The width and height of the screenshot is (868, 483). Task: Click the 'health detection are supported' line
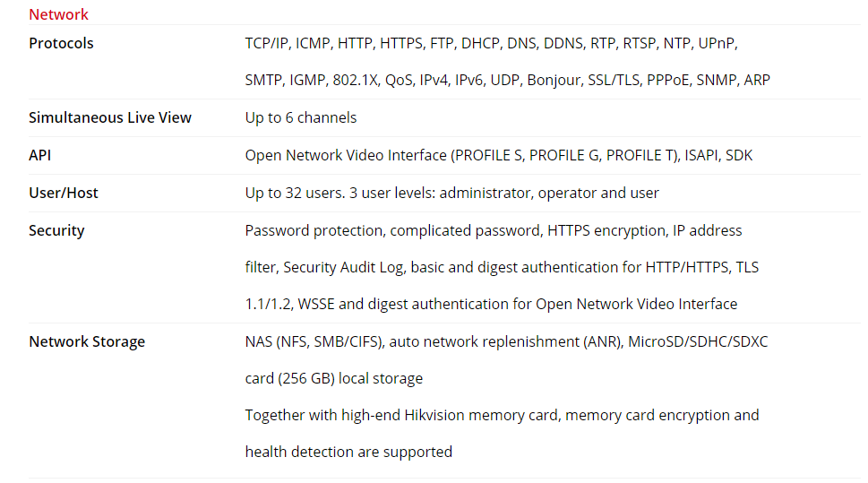pyautogui.click(x=348, y=452)
